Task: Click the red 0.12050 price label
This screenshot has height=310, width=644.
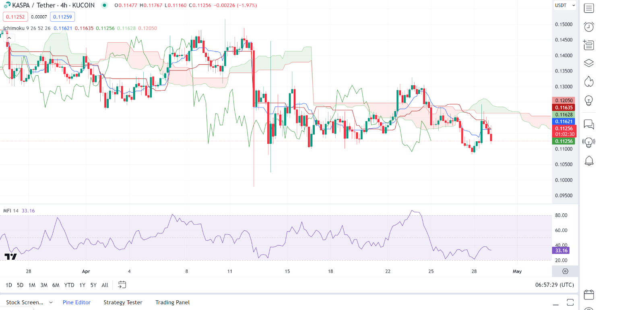Action: pyautogui.click(x=563, y=100)
